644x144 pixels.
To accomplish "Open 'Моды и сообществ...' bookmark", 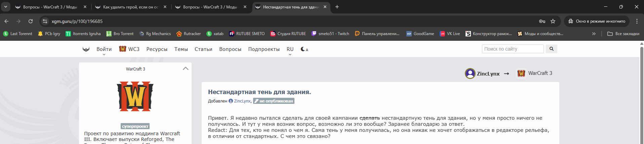I will coord(540,34).
